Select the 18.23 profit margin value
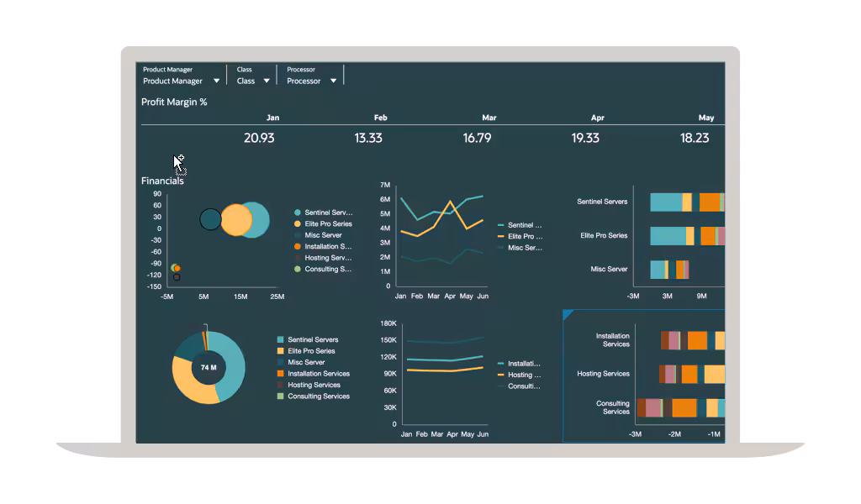 (695, 138)
